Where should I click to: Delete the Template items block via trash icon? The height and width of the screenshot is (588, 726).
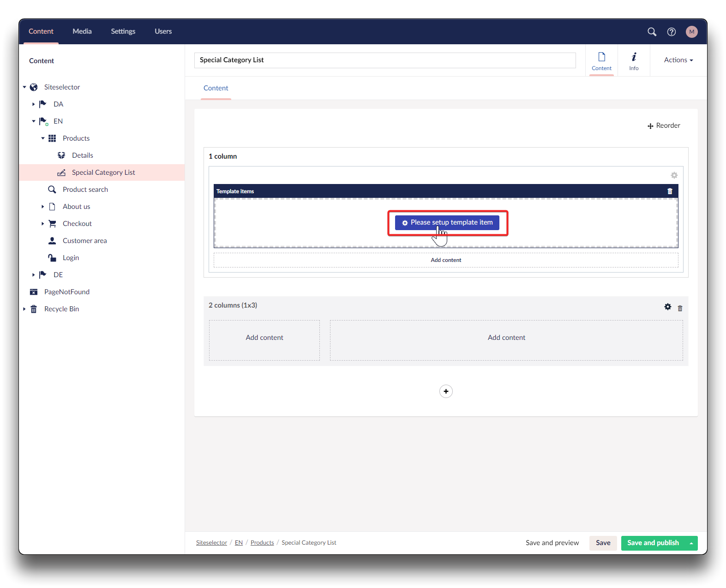[x=670, y=191]
